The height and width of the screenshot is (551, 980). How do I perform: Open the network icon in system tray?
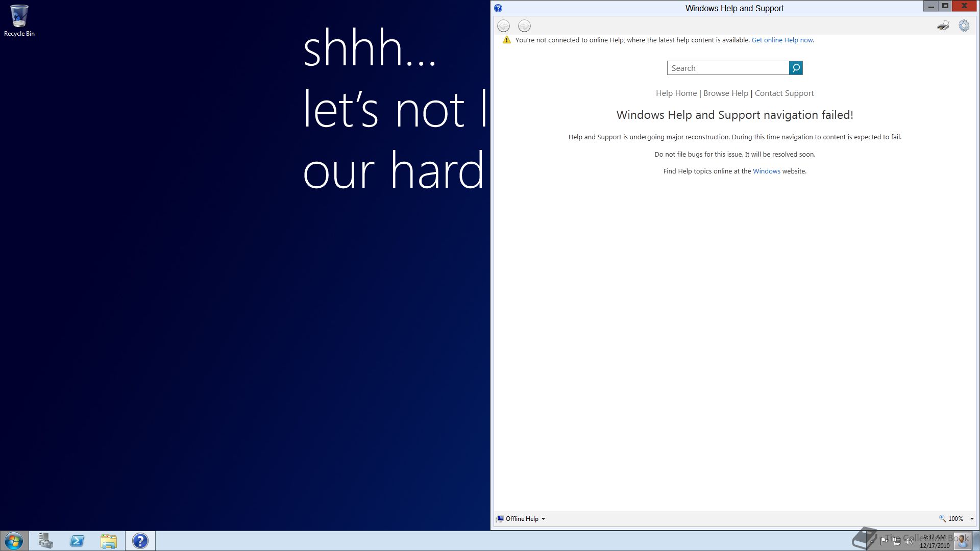coord(897,541)
